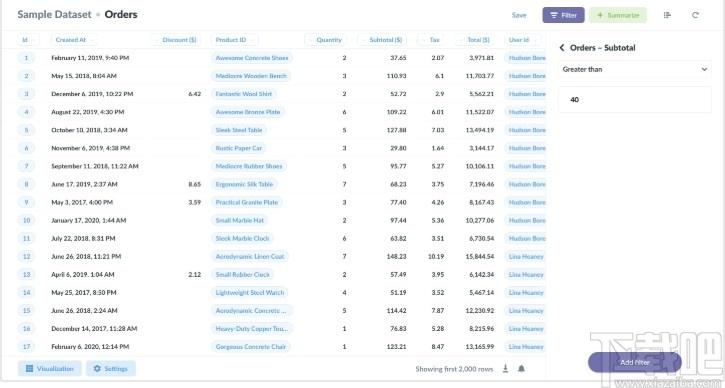Go back from Orders – Subtotal panel
This screenshot has width=725, height=388.
click(x=562, y=48)
